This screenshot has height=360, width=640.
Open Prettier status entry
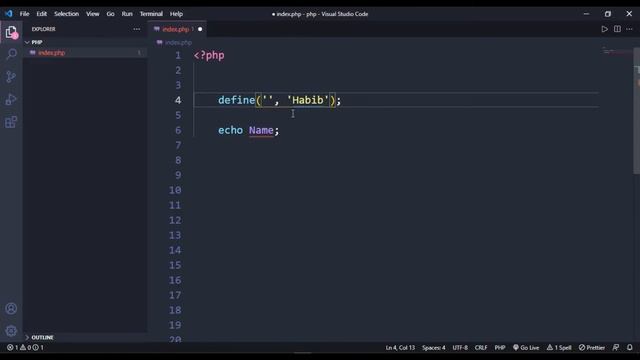point(592,348)
